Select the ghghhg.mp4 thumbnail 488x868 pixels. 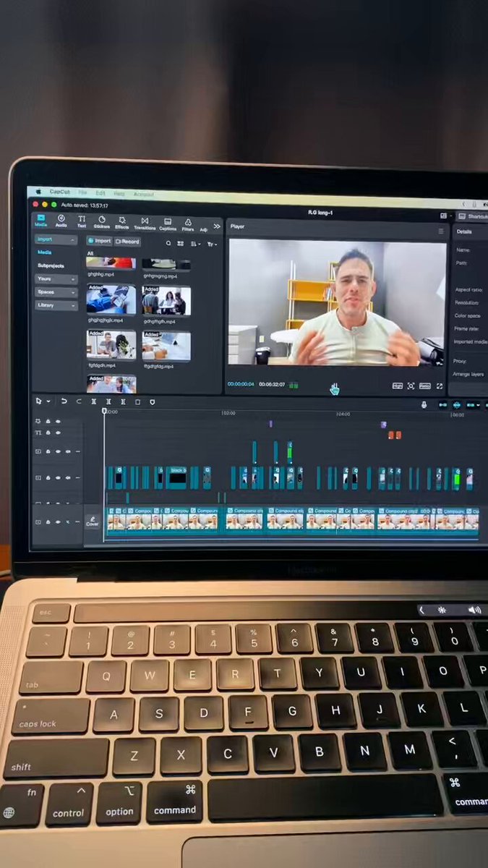[111, 263]
